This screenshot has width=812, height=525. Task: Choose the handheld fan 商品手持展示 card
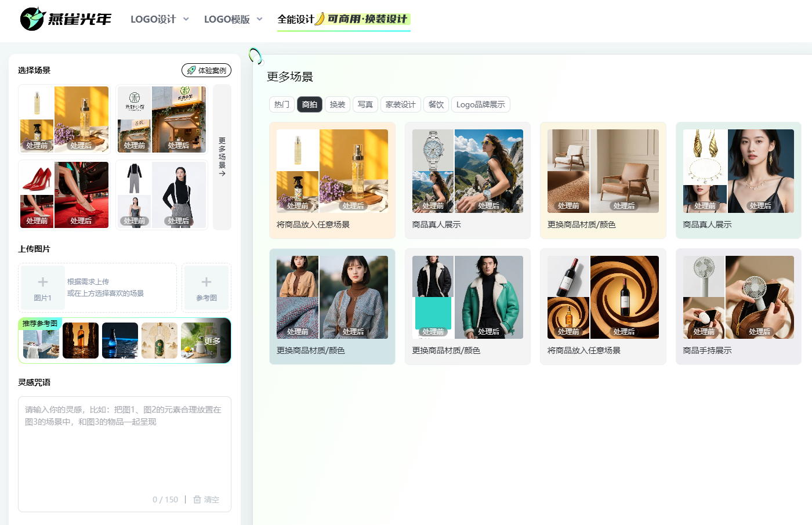point(738,306)
